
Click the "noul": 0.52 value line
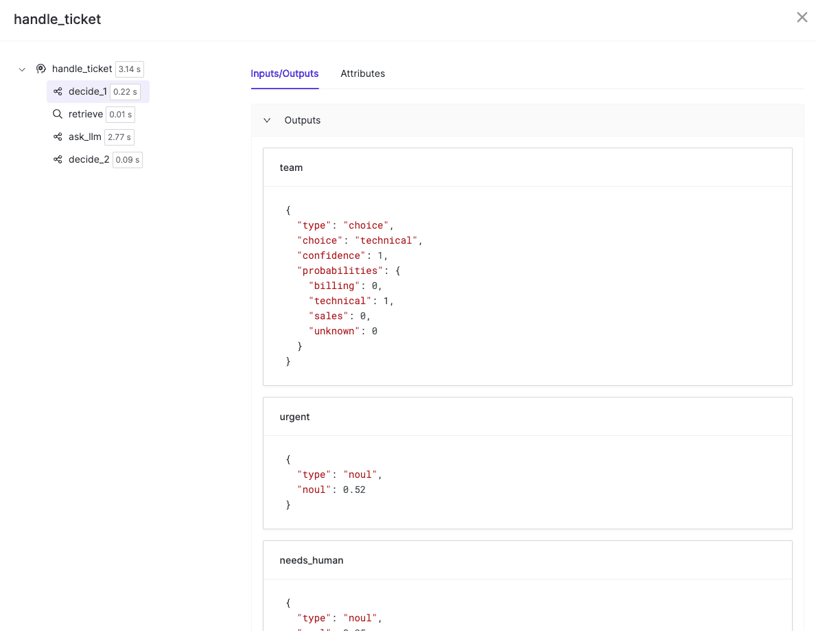(x=331, y=490)
